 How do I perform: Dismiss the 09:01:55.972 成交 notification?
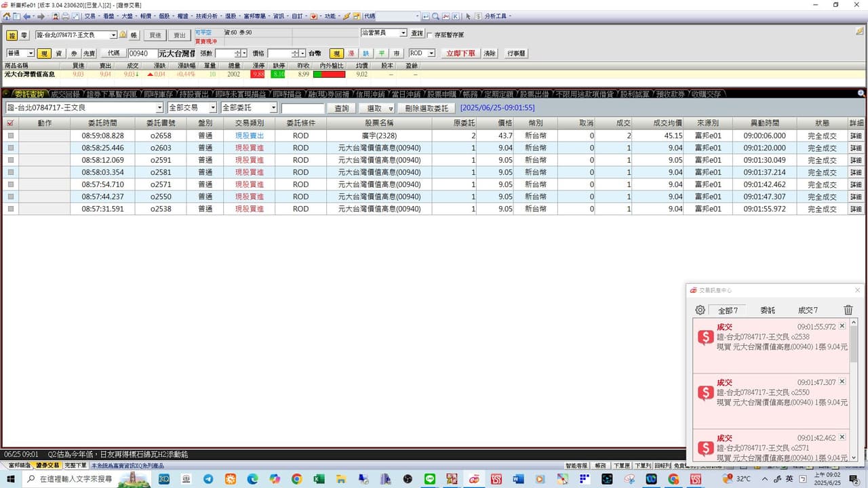(x=842, y=326)
